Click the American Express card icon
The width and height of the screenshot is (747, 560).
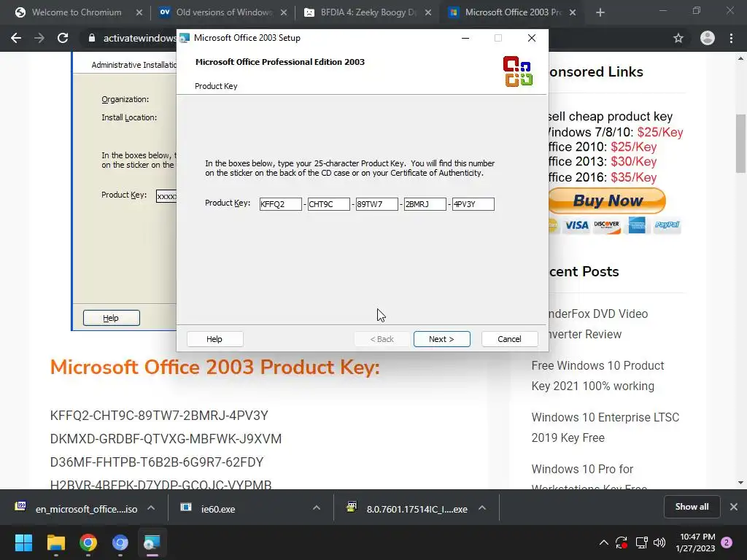pyautogui.click(x=636, y=225)
